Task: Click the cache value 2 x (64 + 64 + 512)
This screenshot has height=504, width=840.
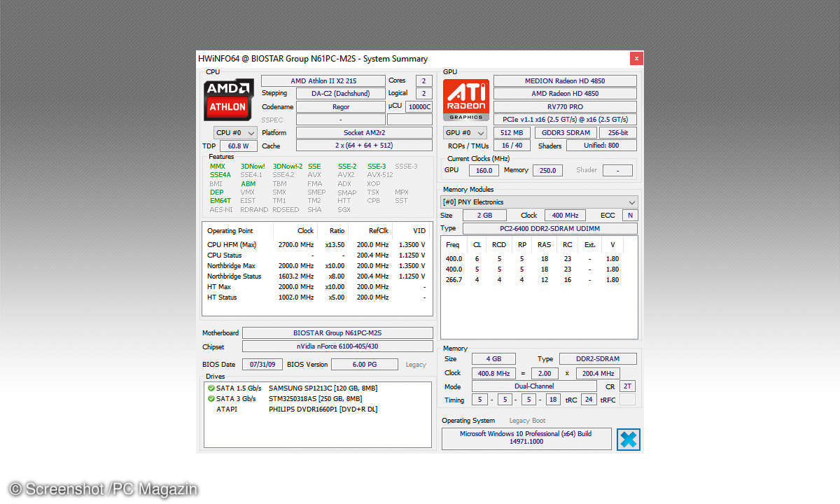Action: coord(364,146)
